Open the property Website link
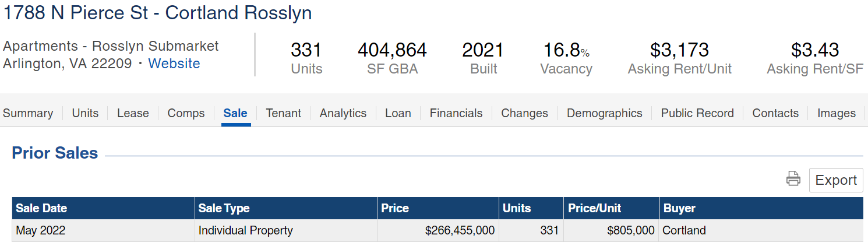The image size is (868, 249). coord(174,64)
